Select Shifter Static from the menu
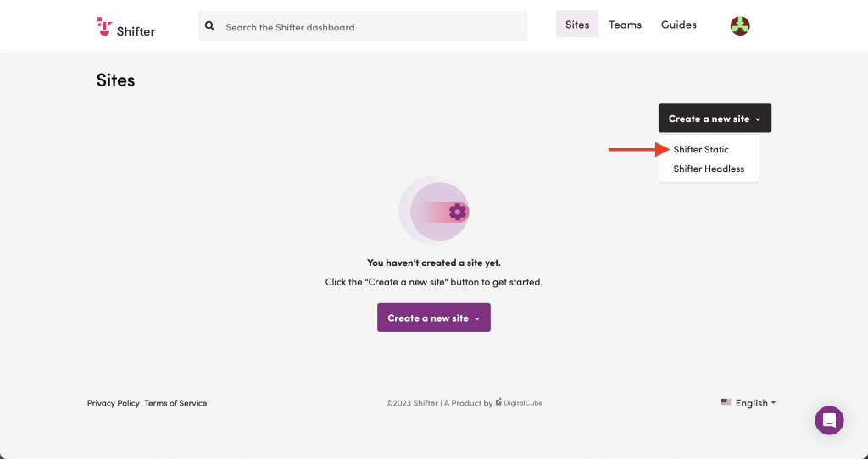 coord(701,149)
